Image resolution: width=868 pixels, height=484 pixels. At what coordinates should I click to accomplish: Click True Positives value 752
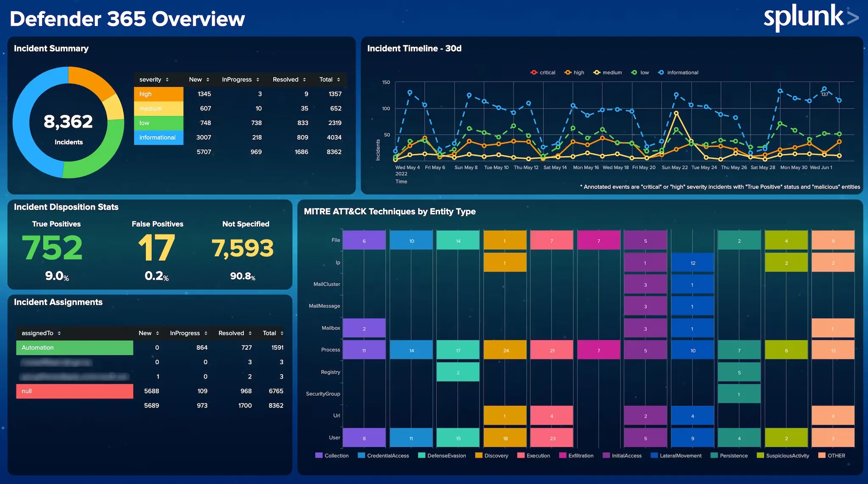tap(52, 248)
